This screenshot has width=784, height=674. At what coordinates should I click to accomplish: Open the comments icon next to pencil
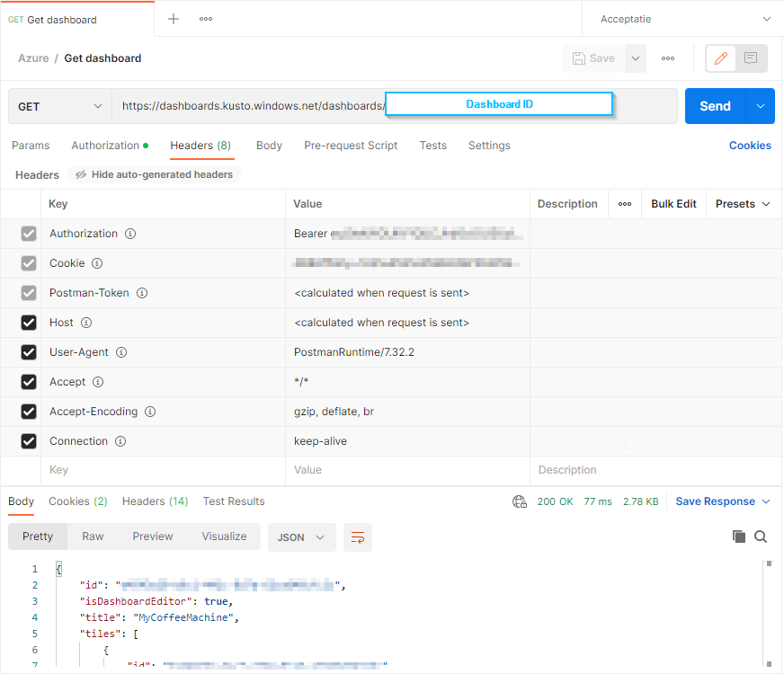pos(751,58)
